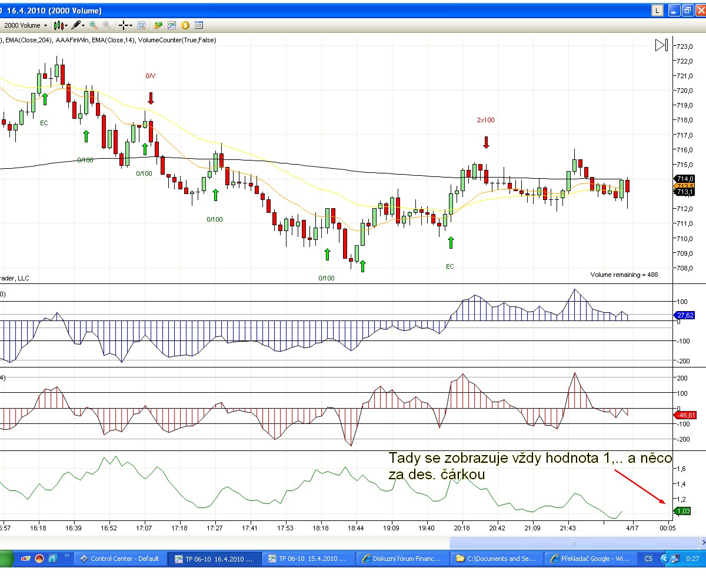706x588 pixels.
Task: Expand the chart style dropdown arrow
Action: pos(66,25)
